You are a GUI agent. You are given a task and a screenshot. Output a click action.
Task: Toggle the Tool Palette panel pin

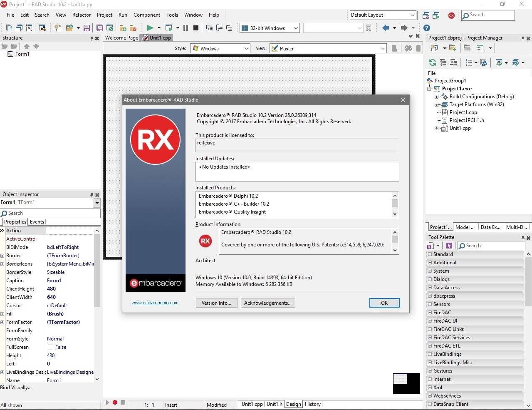pyautogui.click(x=523, y=238)
